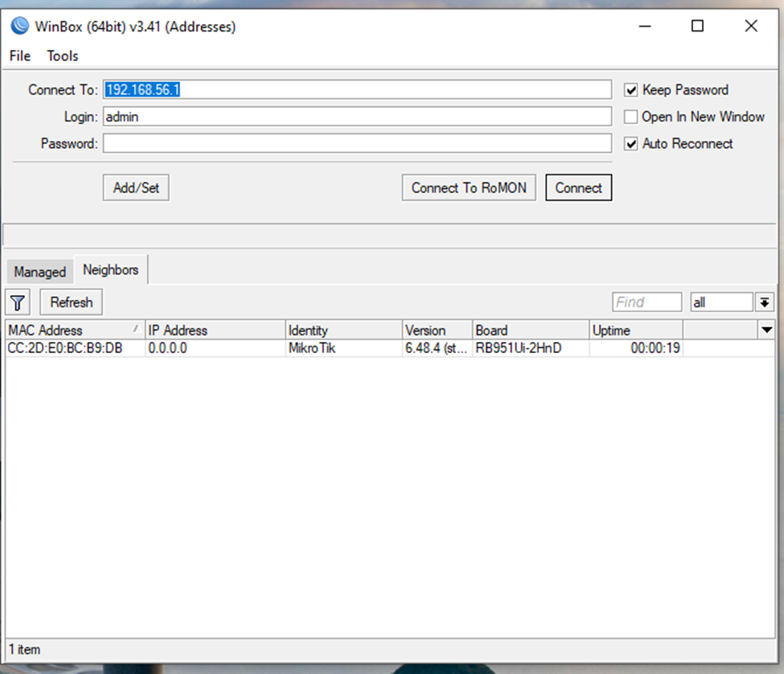Image resolution: width=784 pixels, height=674 pixels.
Task: Expand the dropdown arrow beside the Find box
Action: coord(764,302)
